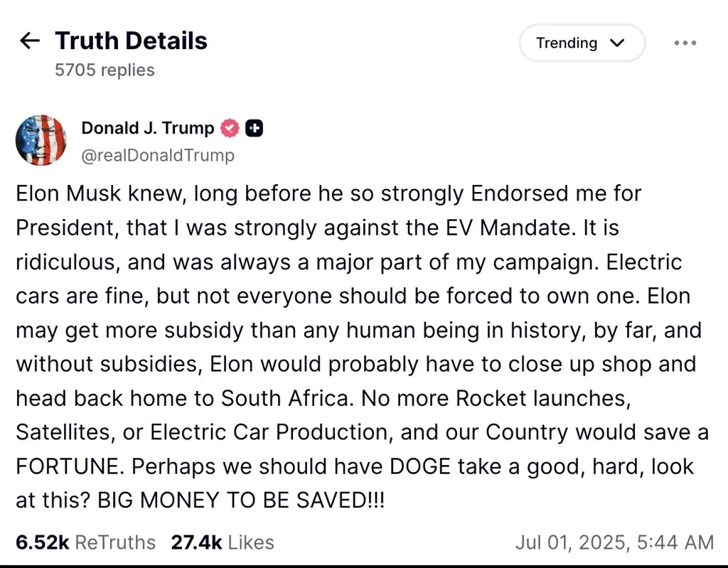Show the 5705 replies thread
Image resolution: width=728 pixels, height=568 pixels.
coord(105,70)
